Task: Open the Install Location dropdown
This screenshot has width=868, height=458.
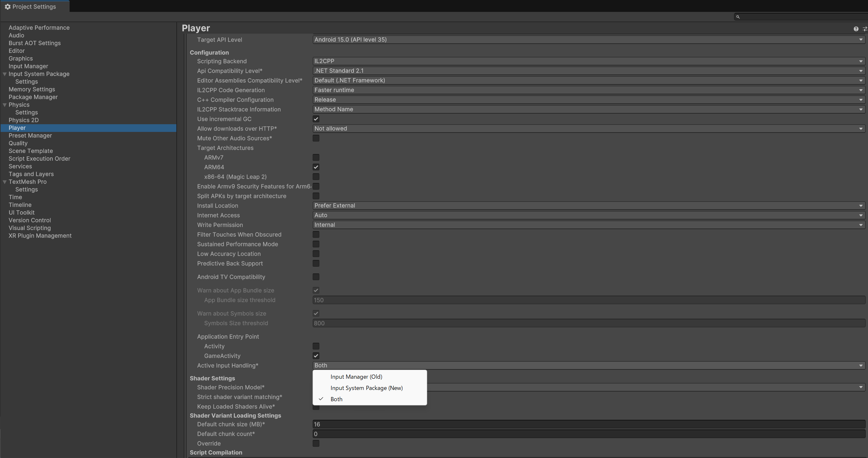Action: coord(588,206)
